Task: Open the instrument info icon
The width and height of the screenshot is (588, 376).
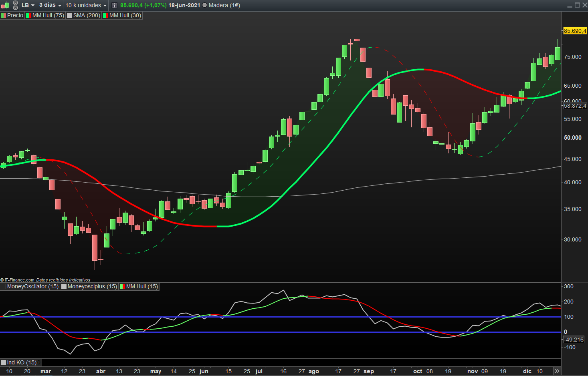Action: click(x=115, y=5)
